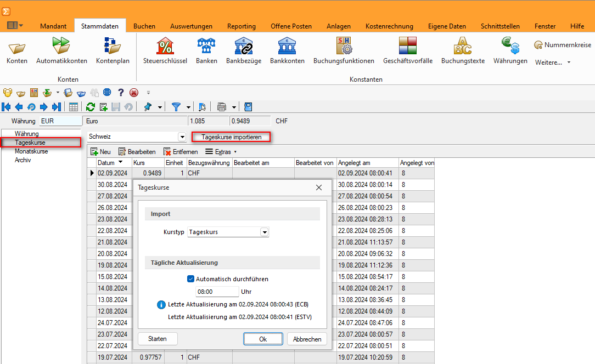
Task: Open the pushpin dropdown arrow
Action: coord(160,107)
